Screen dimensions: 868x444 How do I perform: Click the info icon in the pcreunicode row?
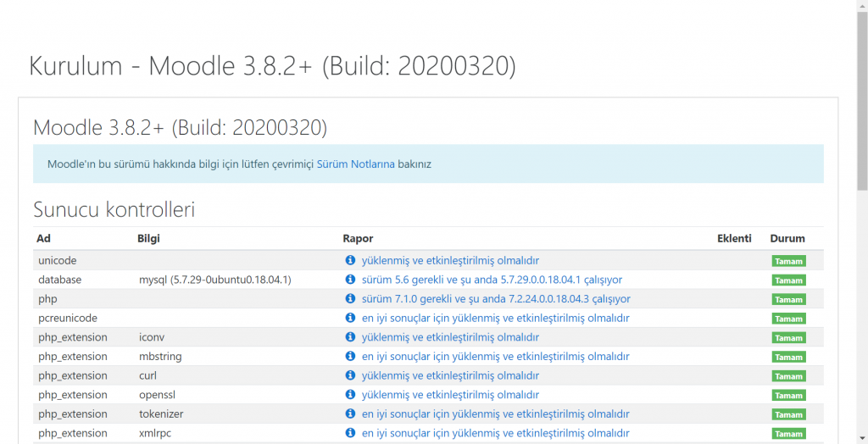[350, 318]
